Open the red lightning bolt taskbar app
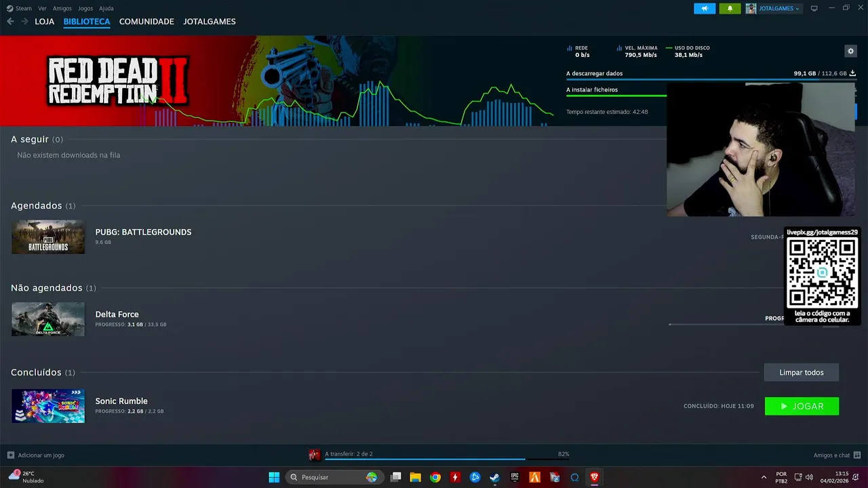Screen dimensions: 868x488 (455, 477)
